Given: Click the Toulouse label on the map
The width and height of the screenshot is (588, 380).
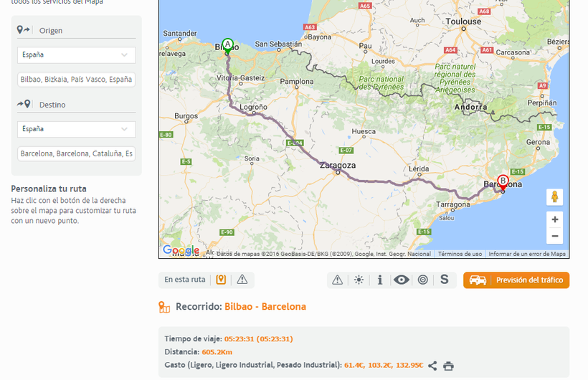Looking at the screenshot, I should [463, 22].
